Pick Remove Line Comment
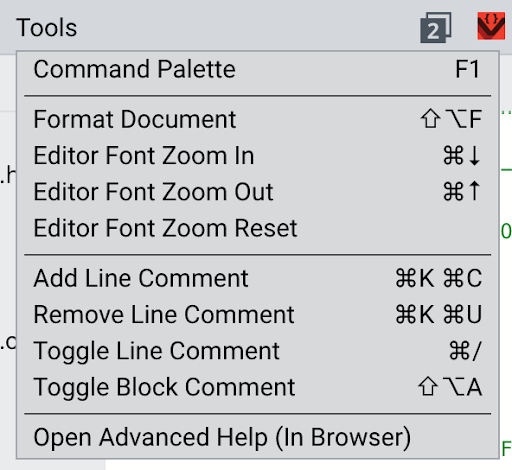 257,314
